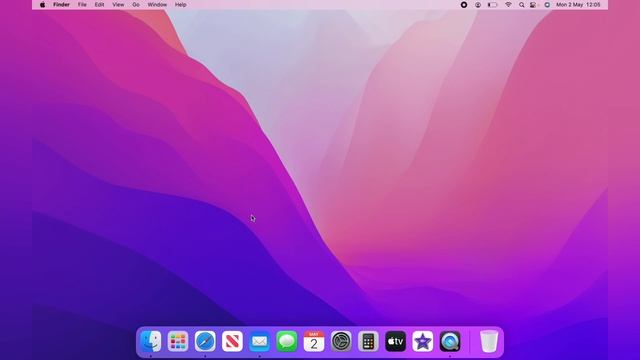Open the Finder menu in menu bar
Image resolution: width=640 pixels, height=360 pixels.
click(61, 5)
